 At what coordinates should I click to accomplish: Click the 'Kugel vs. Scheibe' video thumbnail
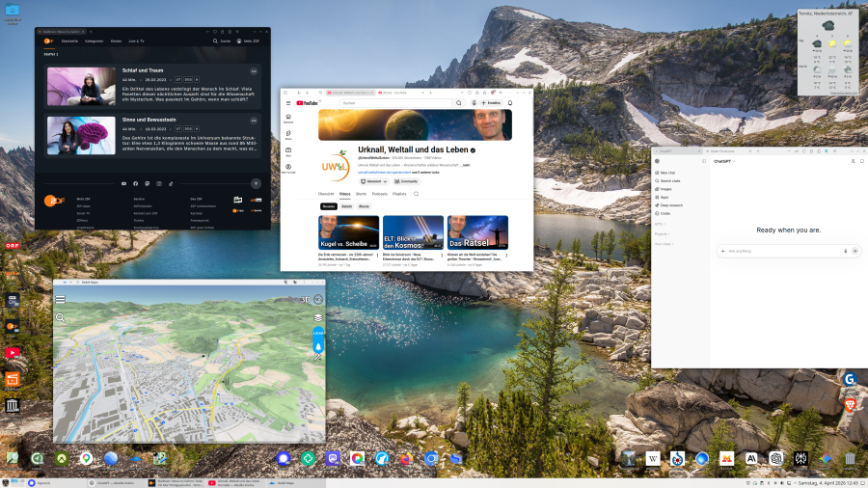(x=348, y=232)
